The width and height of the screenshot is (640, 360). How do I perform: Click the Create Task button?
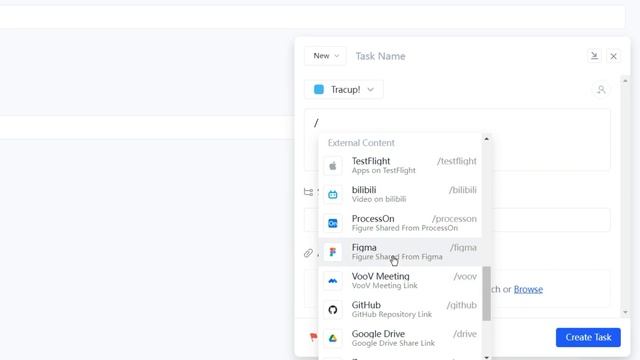tap(588, 338)
